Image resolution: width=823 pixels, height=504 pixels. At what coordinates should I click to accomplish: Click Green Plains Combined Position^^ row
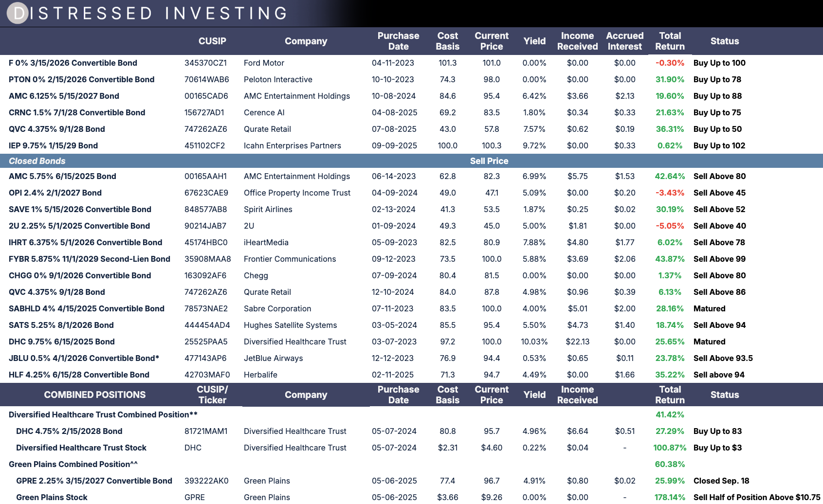pos(73,464)
